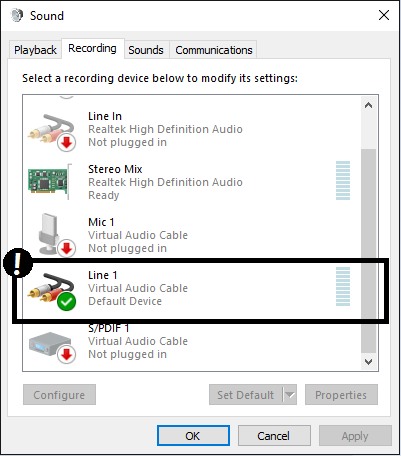This screenshot has width=401, height=456.
Task: Click the scroll down arrow of device list
Action: pos(368,362)
